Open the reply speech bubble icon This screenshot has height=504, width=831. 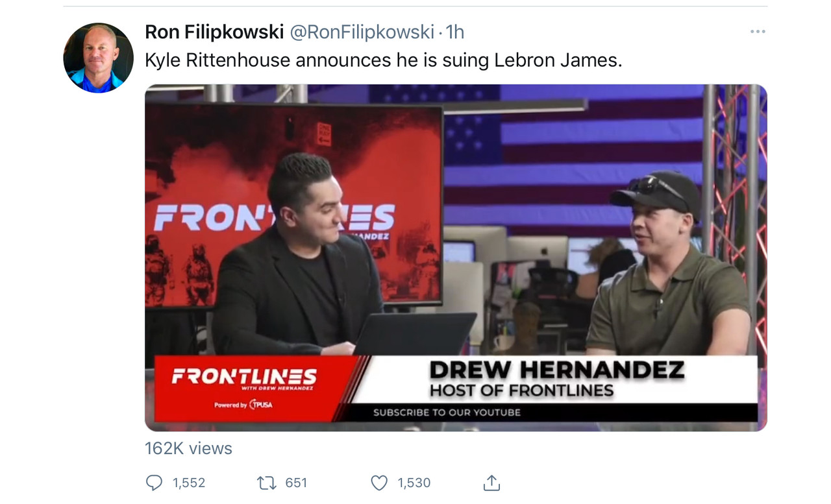pos(154,483)
